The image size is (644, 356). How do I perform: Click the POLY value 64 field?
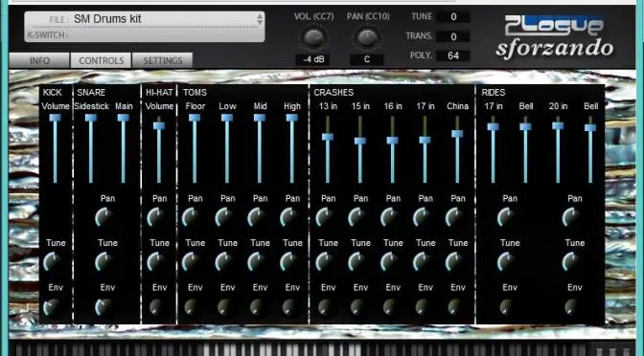point(453,56)
